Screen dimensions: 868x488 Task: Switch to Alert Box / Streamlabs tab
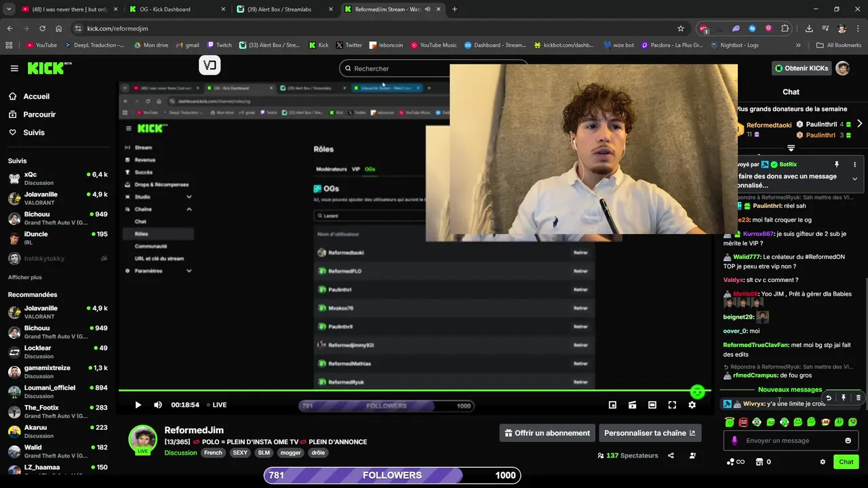(x=285, y=9)
